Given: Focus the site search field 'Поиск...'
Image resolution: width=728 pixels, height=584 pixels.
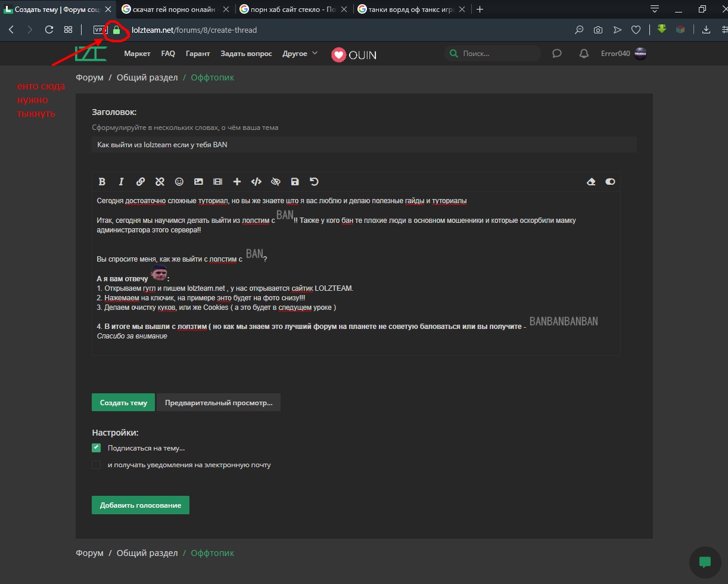Looking at the screenshot, I should click(493, 54).
